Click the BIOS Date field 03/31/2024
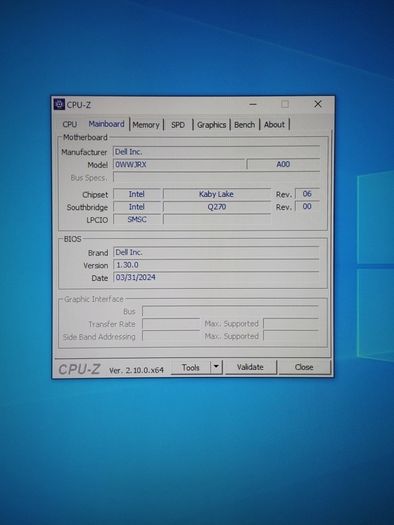 click(216, 277)
